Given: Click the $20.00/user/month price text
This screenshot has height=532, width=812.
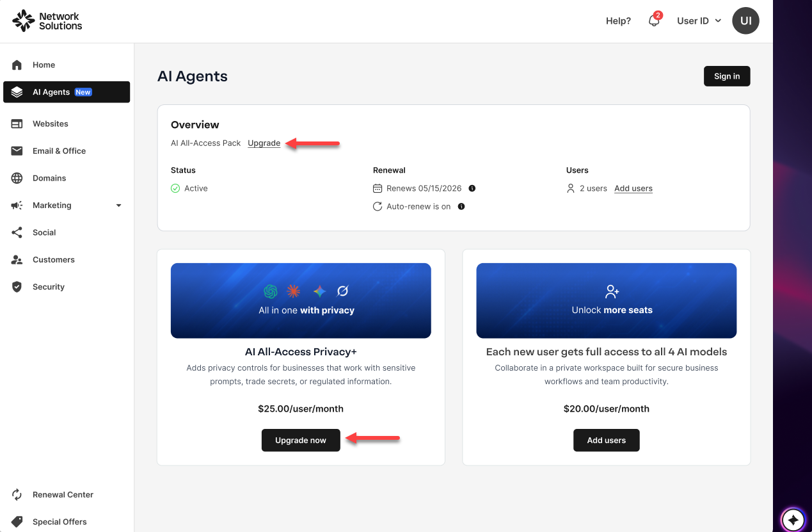Looking at the screenshot, I should (x=607, y=408).
